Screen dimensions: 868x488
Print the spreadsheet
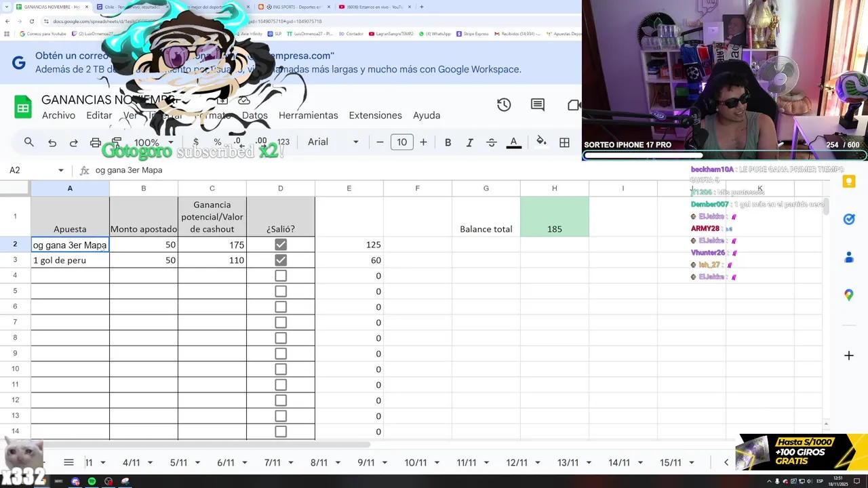[96, 142]
